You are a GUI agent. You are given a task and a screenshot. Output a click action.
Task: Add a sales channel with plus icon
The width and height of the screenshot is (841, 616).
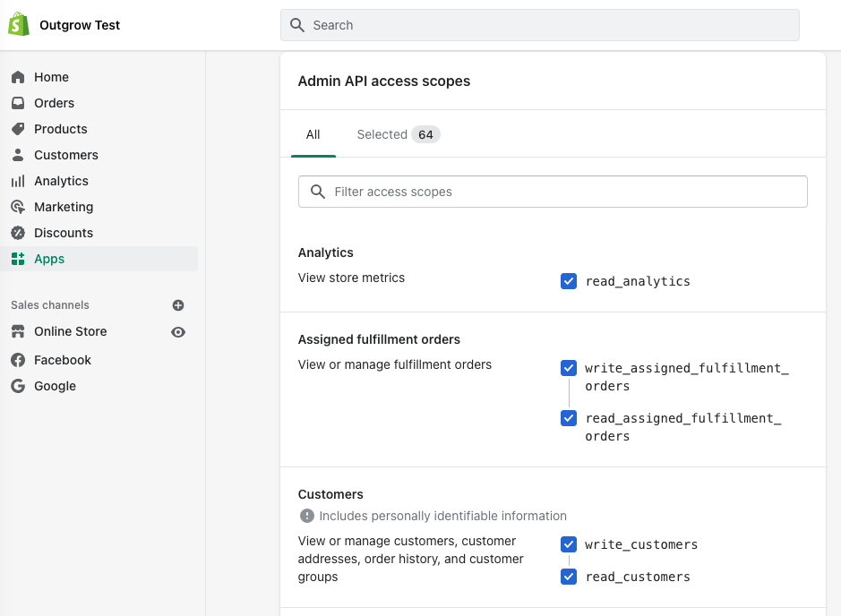pyautogui.click(x=178, y=305)
